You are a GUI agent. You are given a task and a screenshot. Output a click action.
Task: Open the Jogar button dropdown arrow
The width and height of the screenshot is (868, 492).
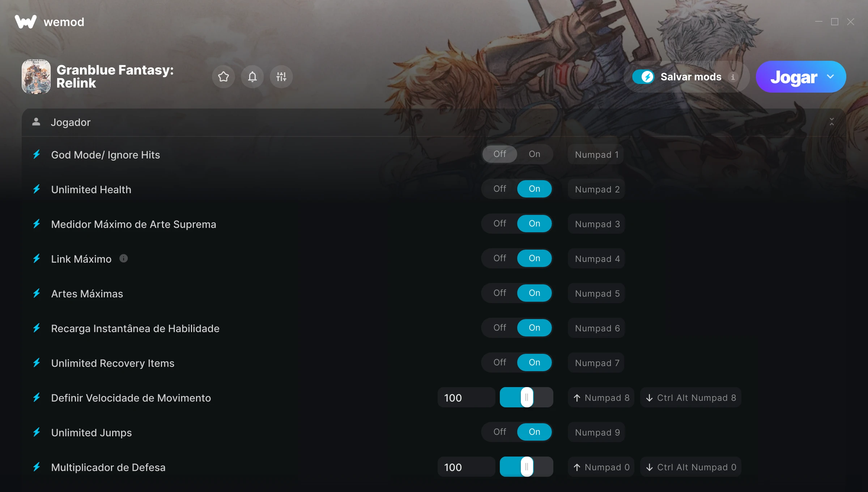pos(830,77)
